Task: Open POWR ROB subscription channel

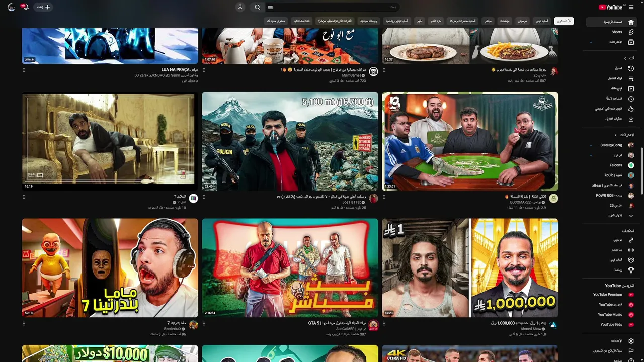Action: 611,196
